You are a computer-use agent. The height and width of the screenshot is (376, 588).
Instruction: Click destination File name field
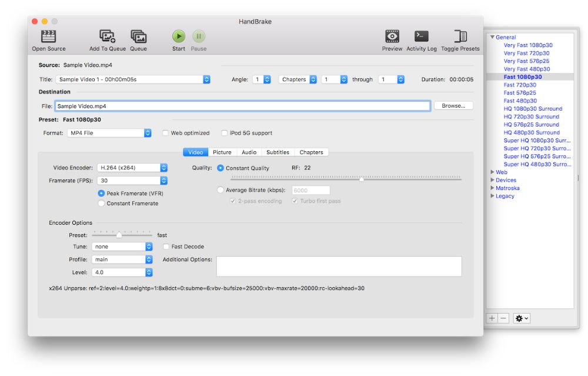(243, 106)
